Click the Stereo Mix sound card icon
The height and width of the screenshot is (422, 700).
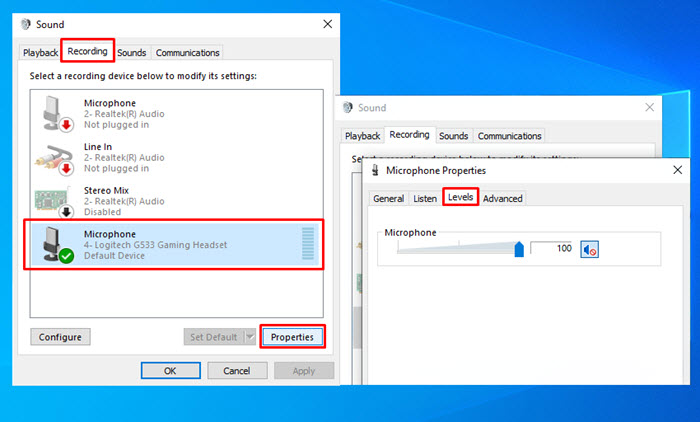pyautogui.click(x=54, y=202)
